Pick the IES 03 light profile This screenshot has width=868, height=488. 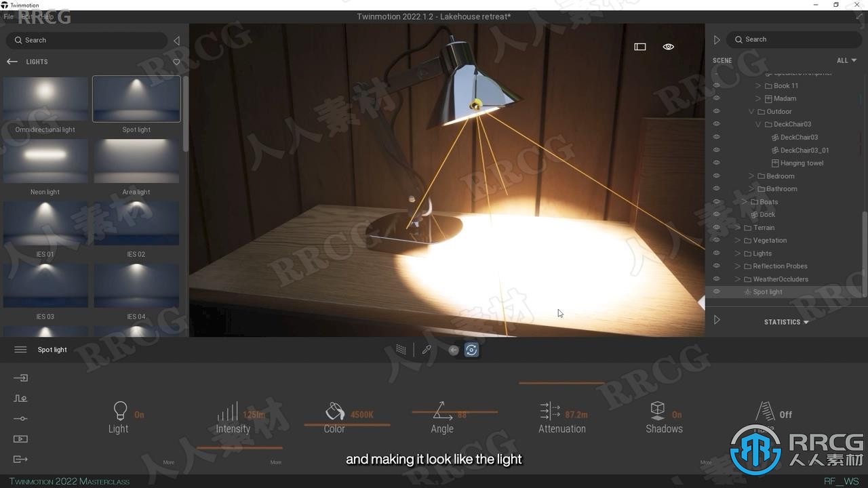point(45,286)
